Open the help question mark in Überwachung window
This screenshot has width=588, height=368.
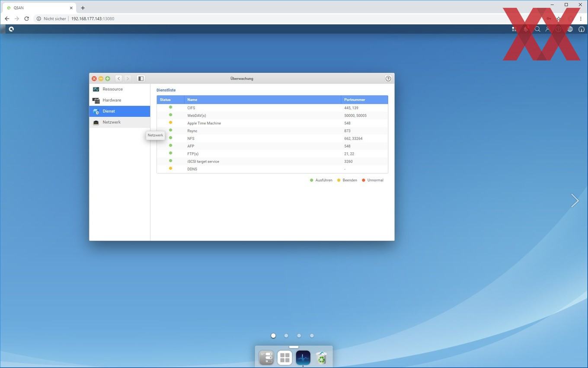pyautogui.click(x=388, y=78)
